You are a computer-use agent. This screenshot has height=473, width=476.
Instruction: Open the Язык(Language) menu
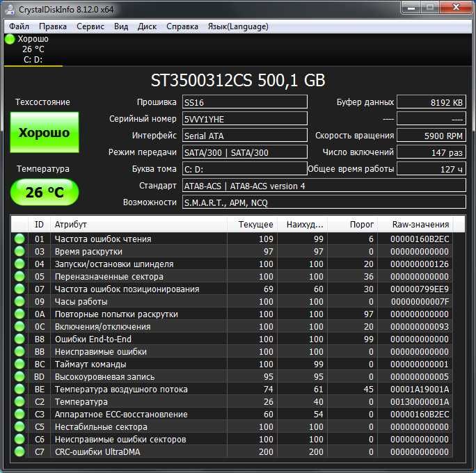[x=238, y=26]
